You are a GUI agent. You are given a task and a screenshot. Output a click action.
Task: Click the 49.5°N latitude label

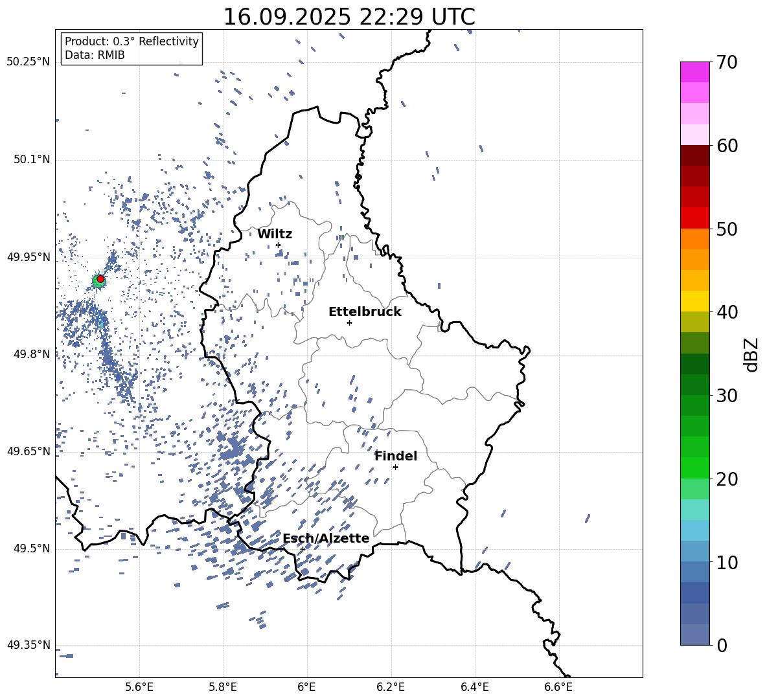[x=31, y=548]
